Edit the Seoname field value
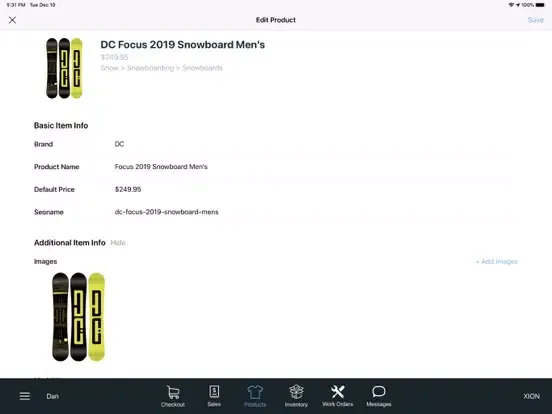 pyautogui.click(x=166, y=212)
